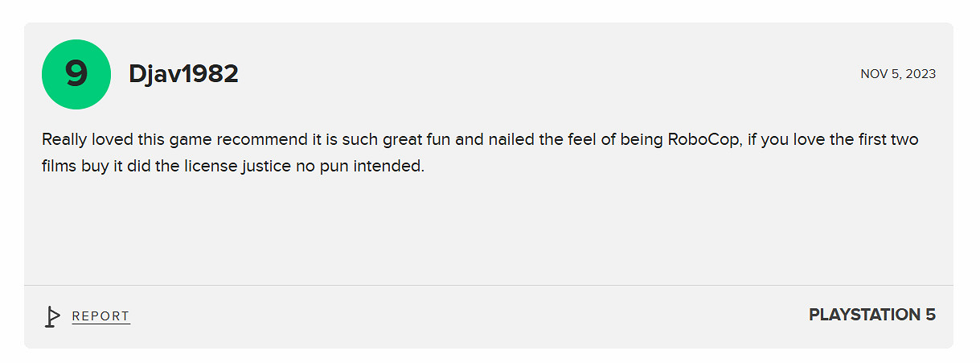The height and width of the screenshot is (363, 980).
Task: Click the PLAYSTATION 5 platform label
Action: (x=871, y=315)
